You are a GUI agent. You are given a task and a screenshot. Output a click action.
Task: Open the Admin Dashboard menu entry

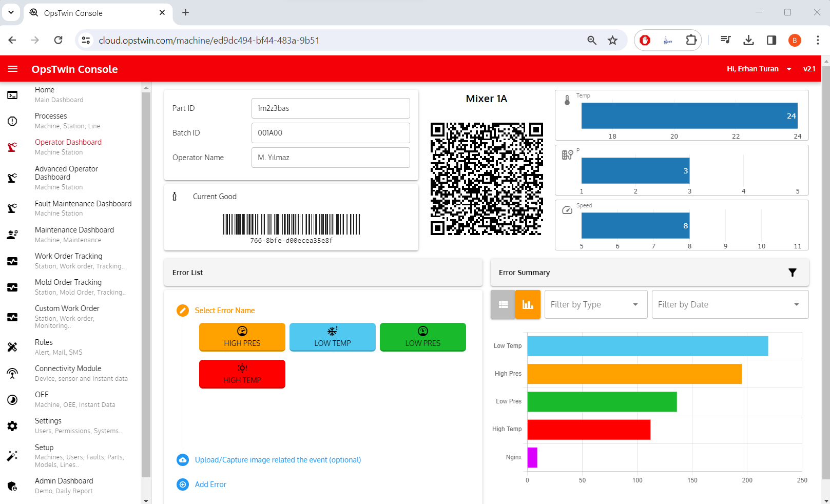[x=64, y=480]
